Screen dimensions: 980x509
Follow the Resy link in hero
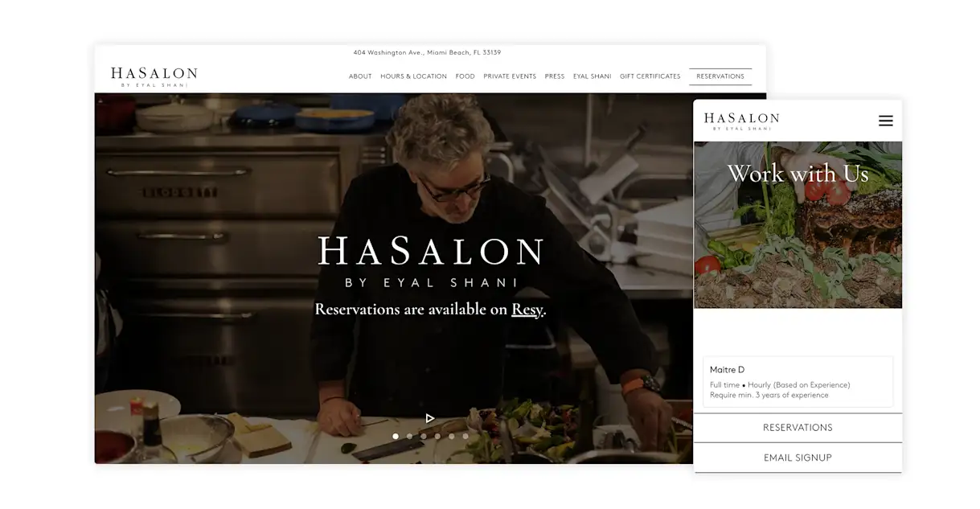pyautogui.click(x=527, y=310)
